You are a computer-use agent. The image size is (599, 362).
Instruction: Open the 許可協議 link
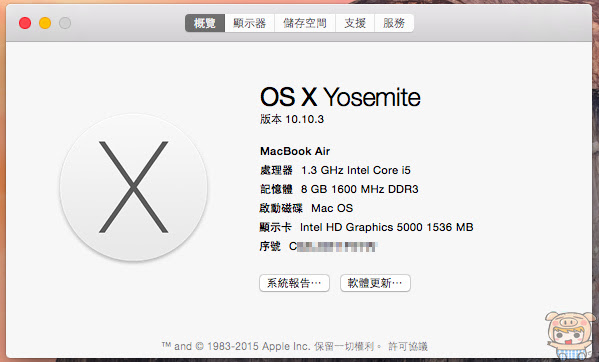(408, 346)
